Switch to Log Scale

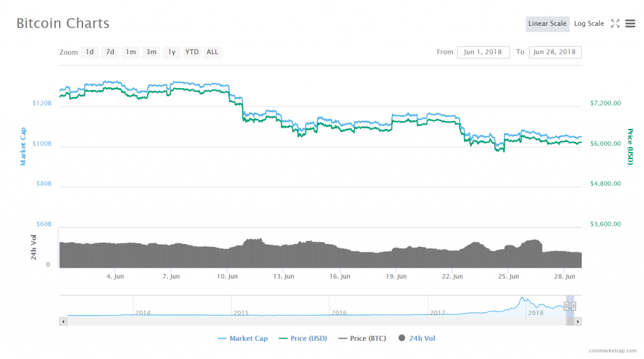point(589,23)
